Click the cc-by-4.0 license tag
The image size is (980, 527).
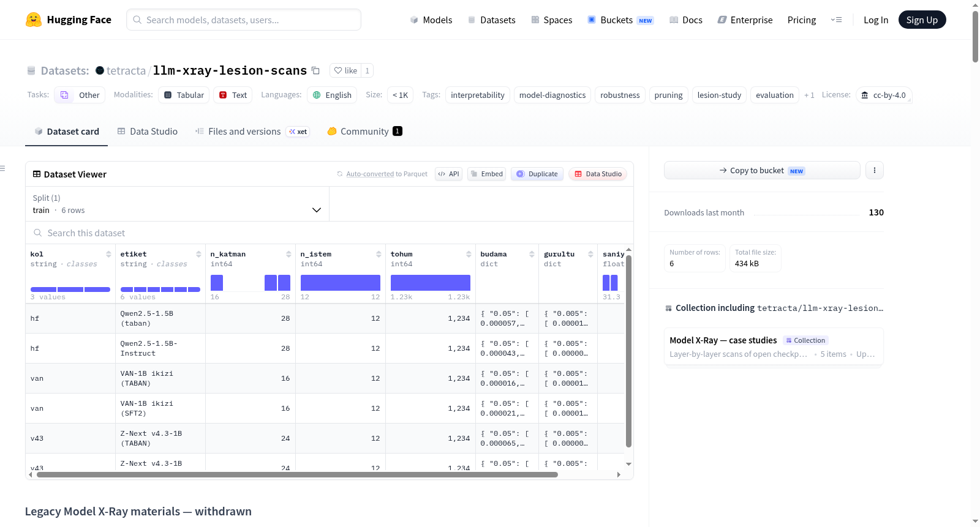tap(883, 95)
